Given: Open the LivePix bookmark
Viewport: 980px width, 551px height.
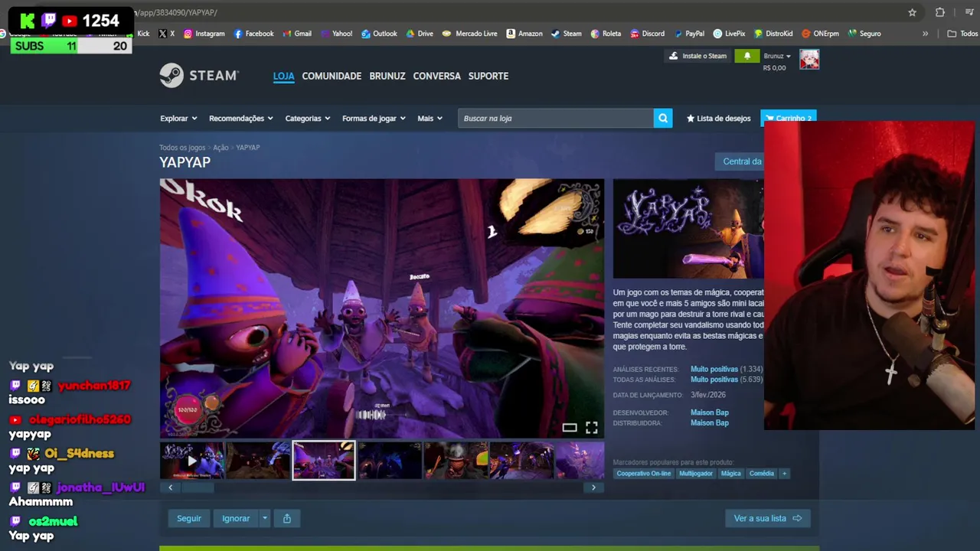Looking at the screenshot, I should [x=729, y=34].
